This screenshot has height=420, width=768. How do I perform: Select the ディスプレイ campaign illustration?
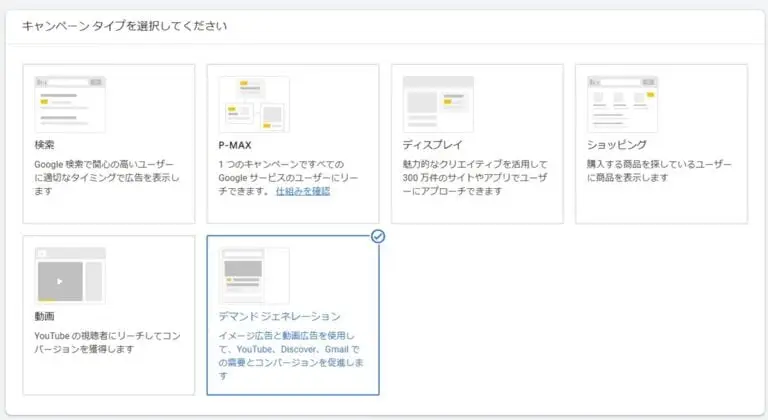[438, 104]
